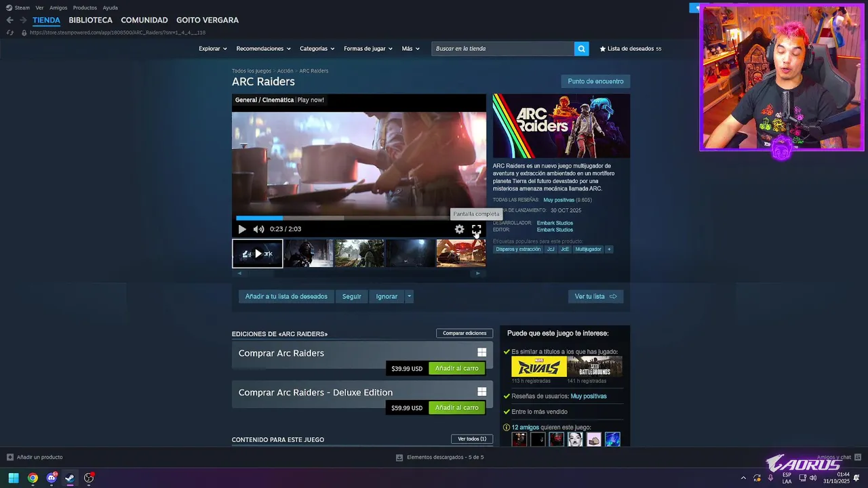Click the Seguir button
Image resolution: width=868 pixels, height=488 pixels.
[x=351, y=296]
